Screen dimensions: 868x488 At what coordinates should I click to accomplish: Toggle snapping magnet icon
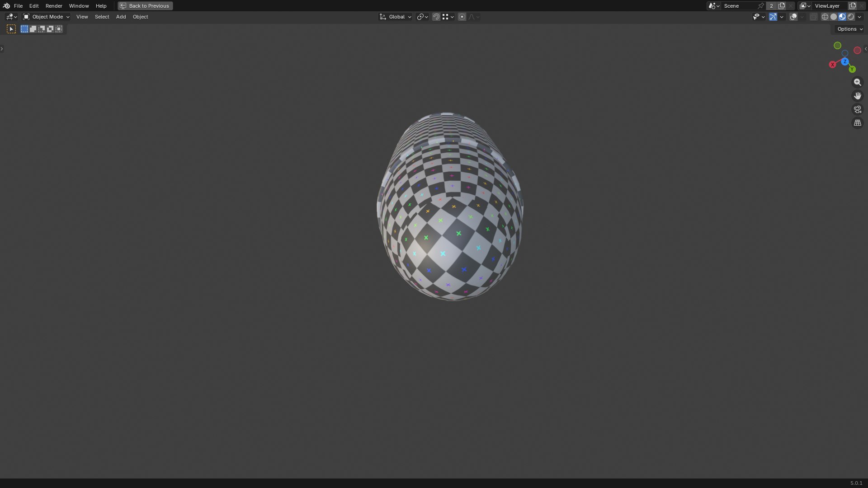(436, 17)
